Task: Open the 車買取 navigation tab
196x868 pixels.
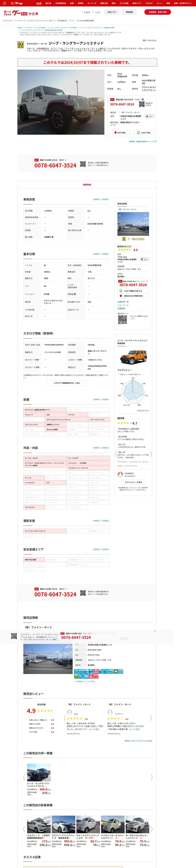Action: coord(80,3)
